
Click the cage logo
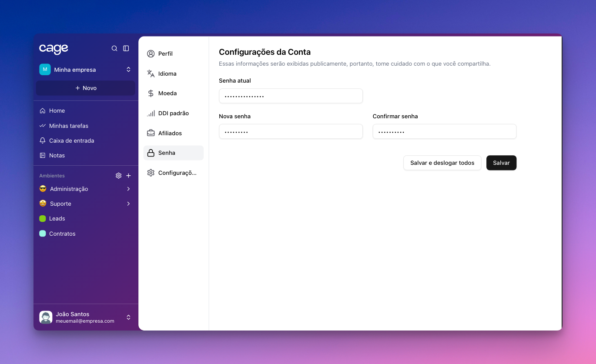point(54,48)
